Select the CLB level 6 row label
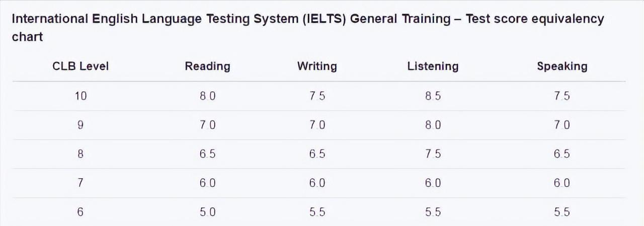Screen dimensions: 644x226 click(x=80, y=212)
